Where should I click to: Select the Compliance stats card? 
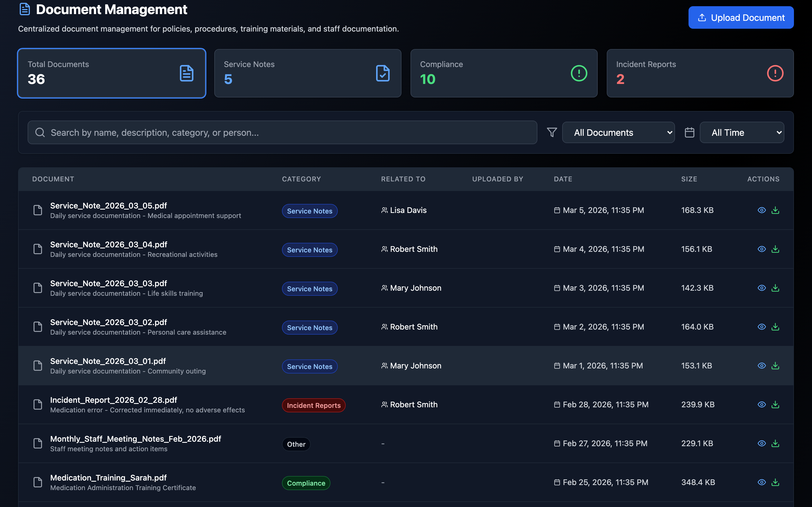pos(504,73)
